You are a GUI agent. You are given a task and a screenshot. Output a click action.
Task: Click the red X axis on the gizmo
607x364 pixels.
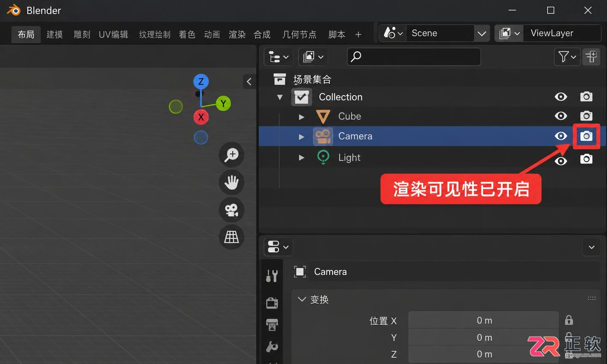pos(201,117)
